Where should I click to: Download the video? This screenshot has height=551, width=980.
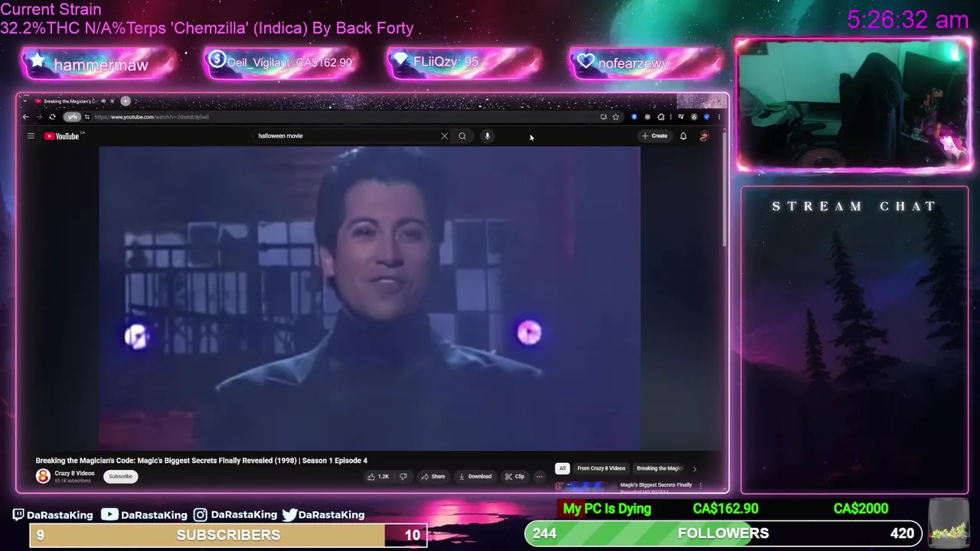tap(475, 477)
